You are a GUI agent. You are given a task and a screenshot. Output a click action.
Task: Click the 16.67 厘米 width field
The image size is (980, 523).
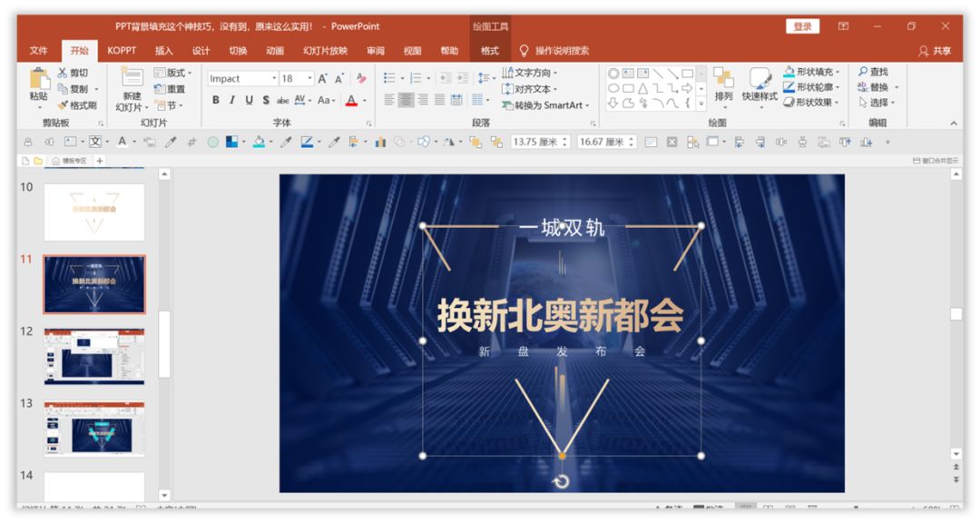606,142
